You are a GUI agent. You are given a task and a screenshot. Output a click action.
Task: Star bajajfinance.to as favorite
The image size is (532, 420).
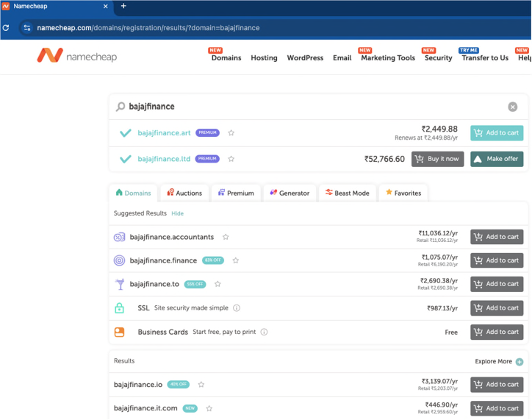pyautogui.click(x=218, y=284)
